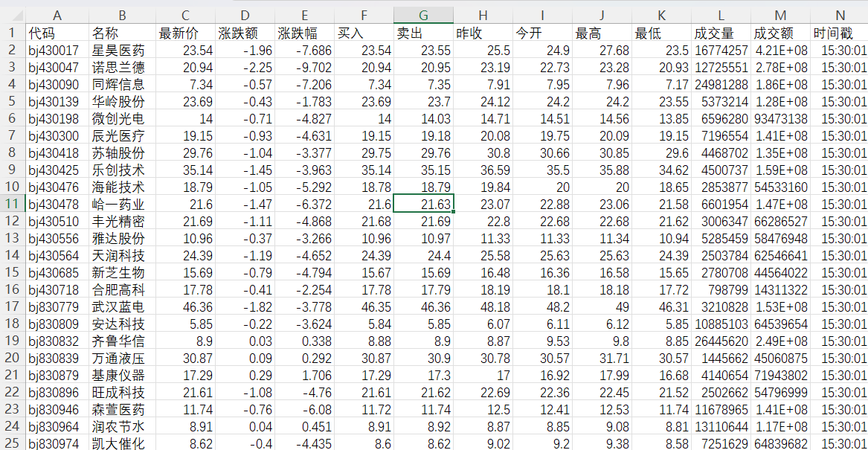868x450 pixels.
Task: Click the 昨收 header cell
Action: coord(483,33)
